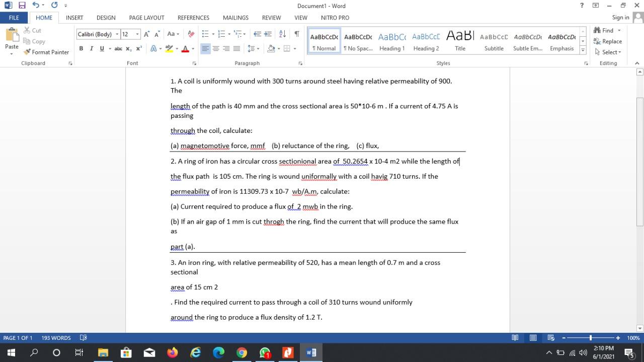Click the Clear All Formatting icon
Screen dimensions: 644x362
[190, 34]
